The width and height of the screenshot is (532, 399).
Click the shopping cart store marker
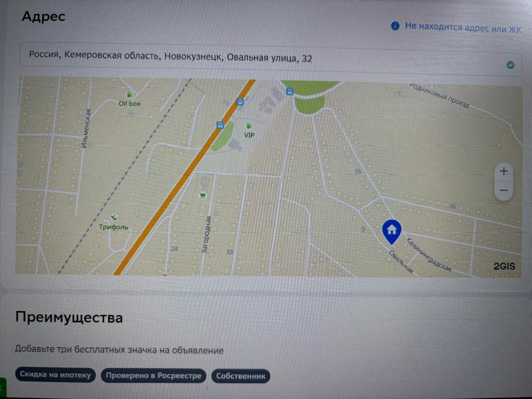pyautogui.click(x=202, y=195)
